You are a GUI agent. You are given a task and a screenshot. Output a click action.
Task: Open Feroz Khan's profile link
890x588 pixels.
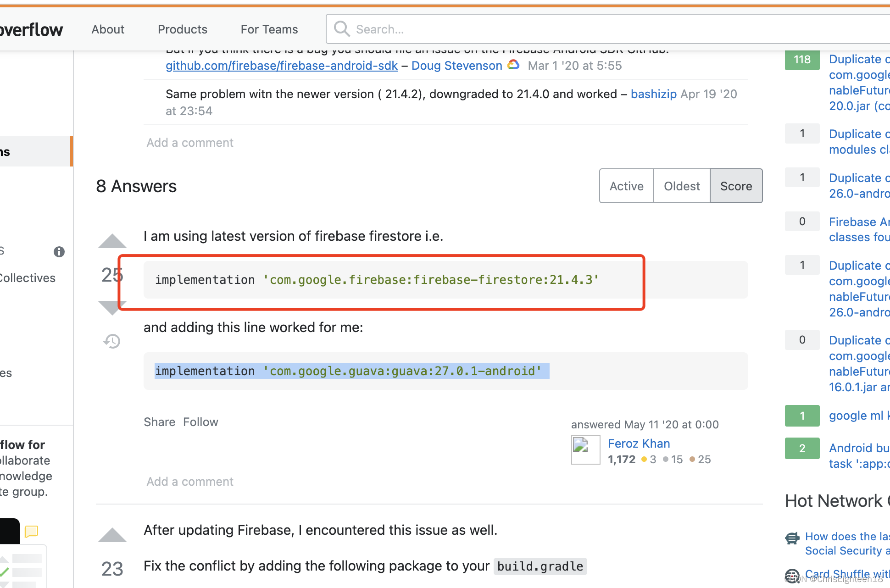click(639, 444)
